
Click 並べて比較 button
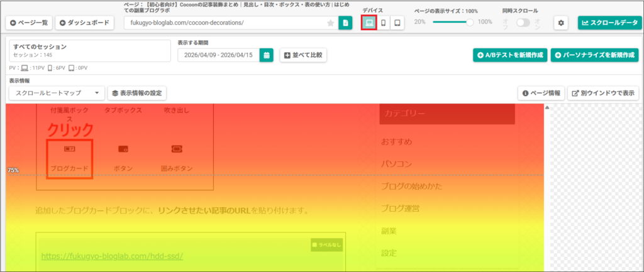pyautogui.click(x=303, y=55)
